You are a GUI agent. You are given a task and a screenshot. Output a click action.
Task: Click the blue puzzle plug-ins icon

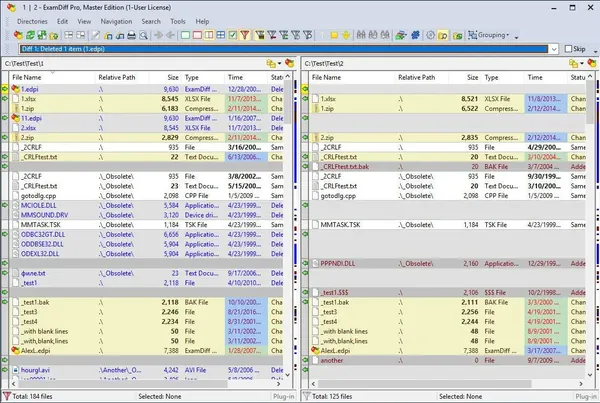[415, 36]
